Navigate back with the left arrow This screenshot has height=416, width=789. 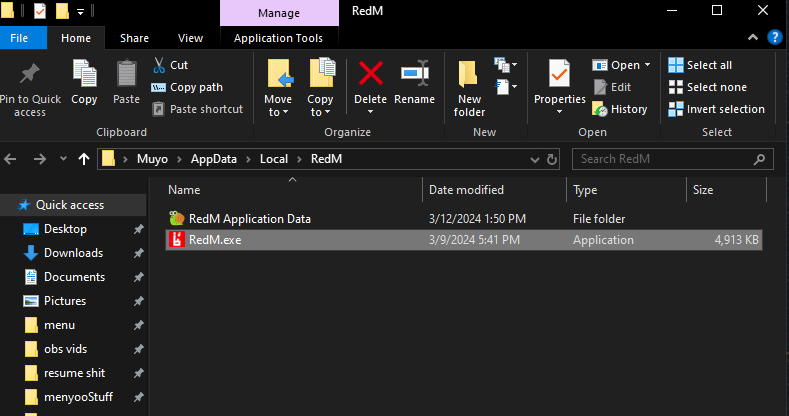tap(10, 159)
